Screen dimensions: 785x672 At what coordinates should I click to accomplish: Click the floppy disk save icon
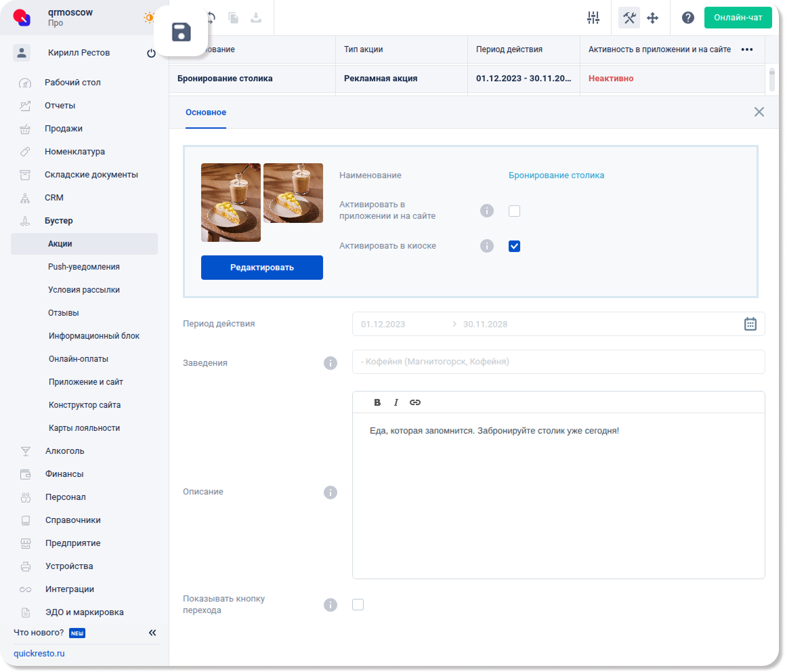(181, 32)
